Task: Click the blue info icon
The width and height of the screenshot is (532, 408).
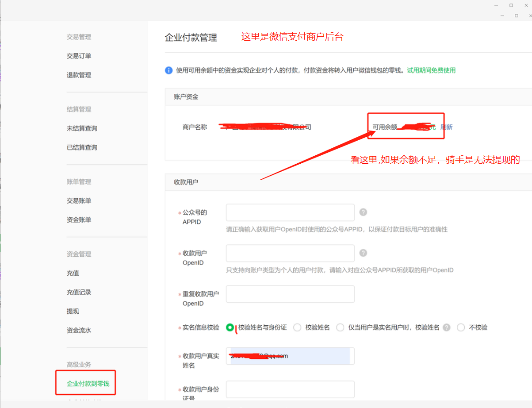Action: (168, 70)
